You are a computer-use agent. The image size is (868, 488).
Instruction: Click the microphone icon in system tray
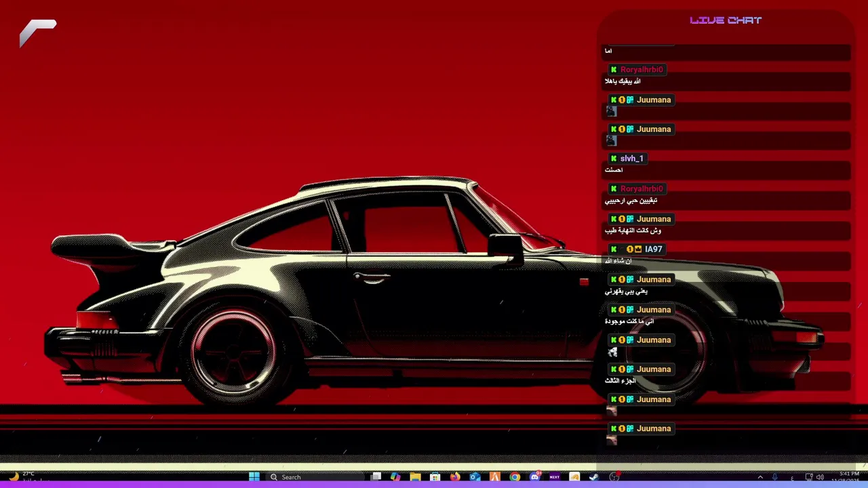point(775,477)
